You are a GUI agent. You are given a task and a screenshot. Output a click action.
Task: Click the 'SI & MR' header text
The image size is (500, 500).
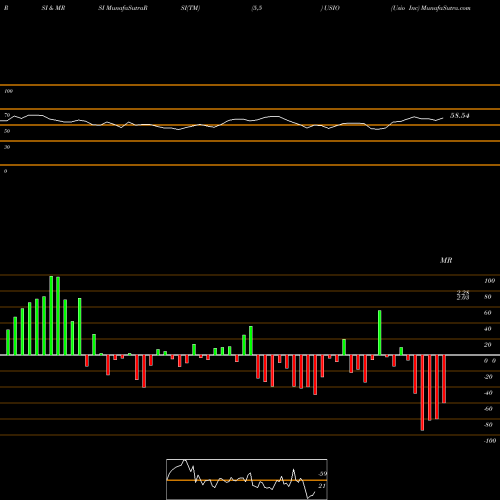point(53,8)
